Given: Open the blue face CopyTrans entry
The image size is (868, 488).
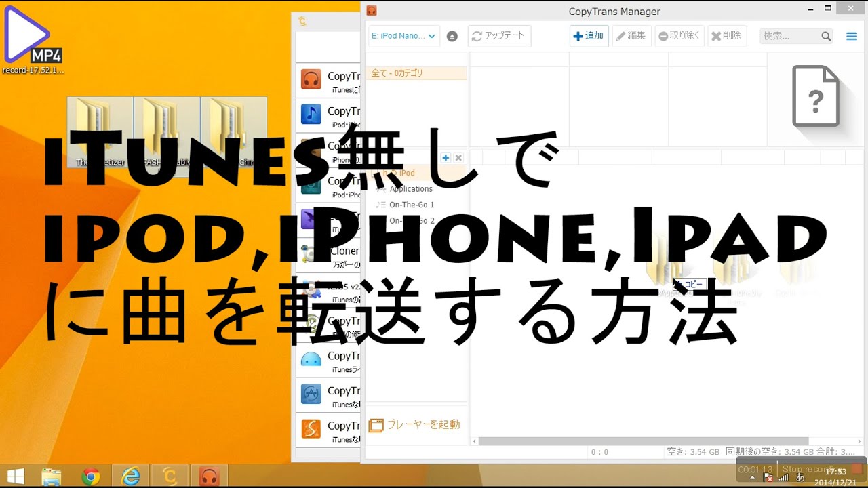Looking at the screenshot, I should click(329, 361).
